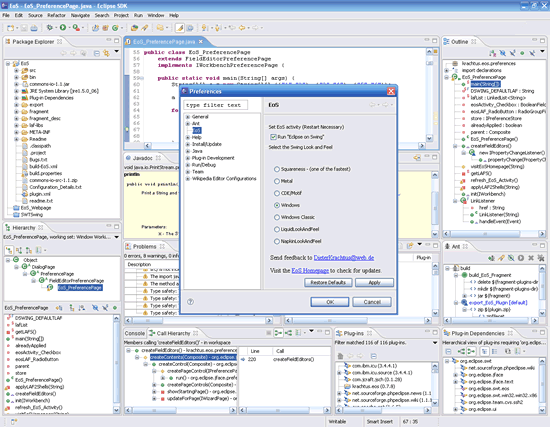Click the Preferences dialog back arrow icon

point(373,105)
